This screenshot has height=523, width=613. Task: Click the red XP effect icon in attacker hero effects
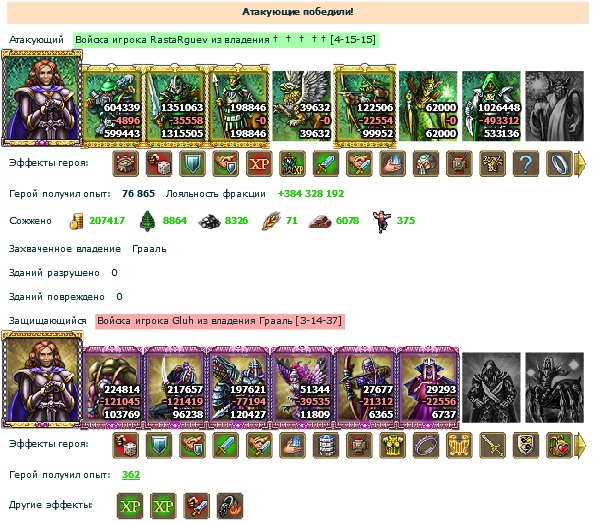(259, 163)
